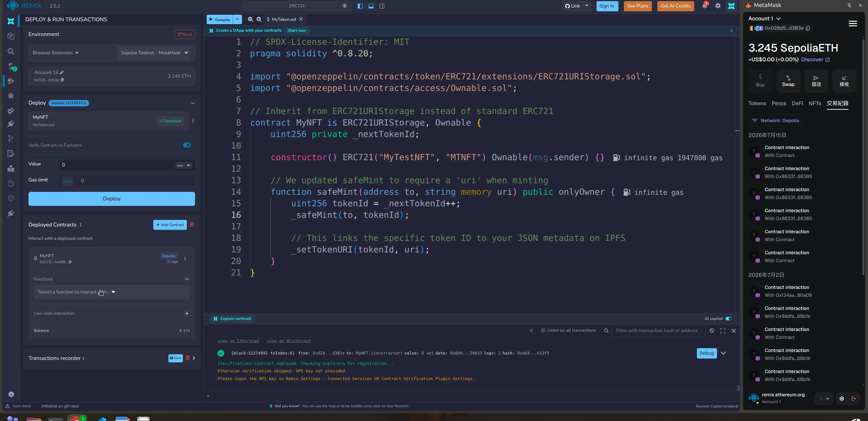The height and width of the screenshot is (421, 868).
Task: Expand the transaction log details chevron
Action: pos(723,353)
